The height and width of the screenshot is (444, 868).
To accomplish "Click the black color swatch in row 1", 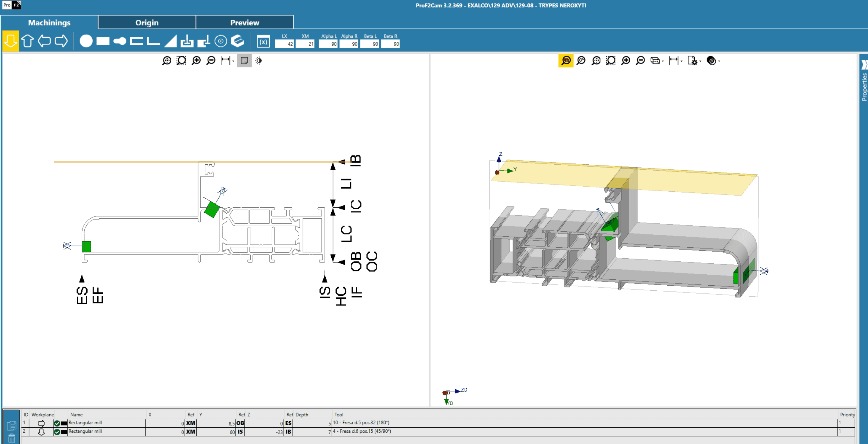I will pyautogui.click(x=64, y=424).
